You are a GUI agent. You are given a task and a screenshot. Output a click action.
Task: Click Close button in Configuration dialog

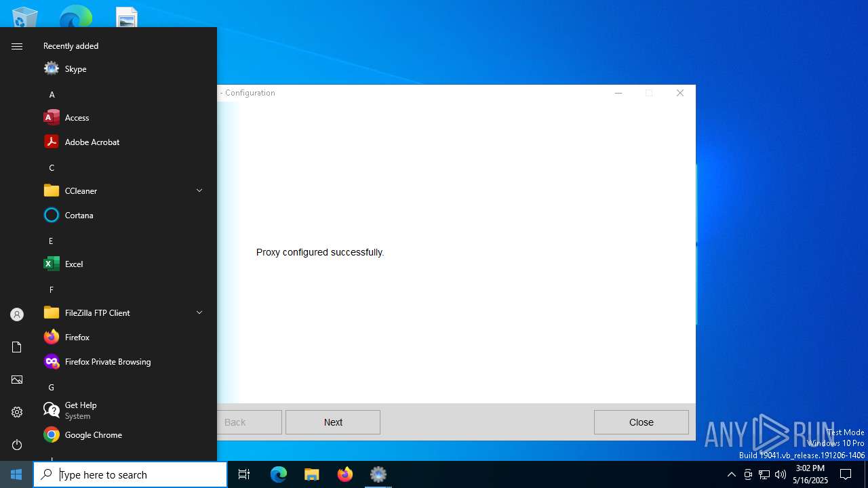(641, 422)
